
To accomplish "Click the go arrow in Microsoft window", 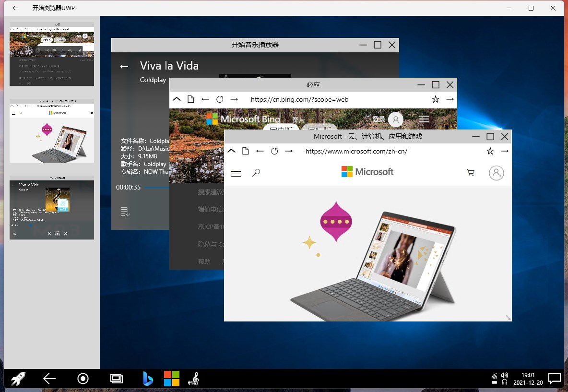I will click(505, 151).
